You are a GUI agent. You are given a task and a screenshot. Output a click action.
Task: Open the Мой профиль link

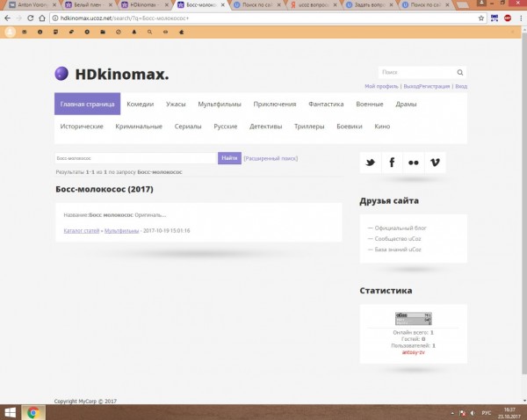(381, 86)
